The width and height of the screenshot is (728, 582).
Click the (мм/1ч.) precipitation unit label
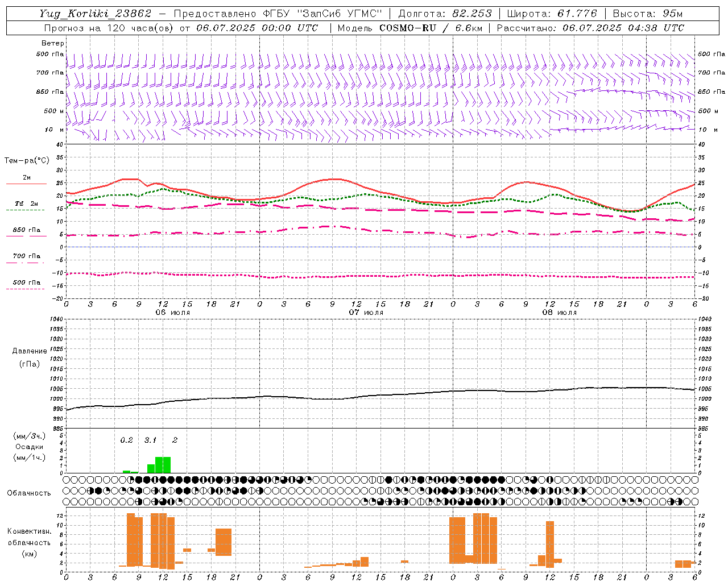tap(30, 458)
